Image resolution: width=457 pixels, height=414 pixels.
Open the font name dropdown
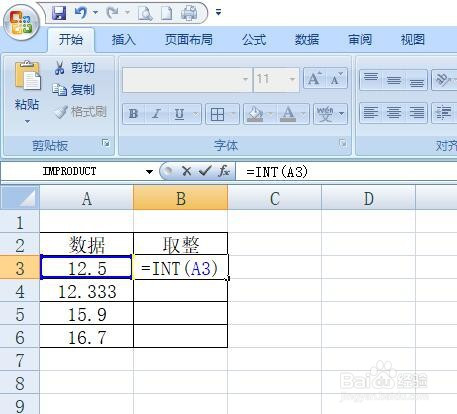tap(245, 79)
